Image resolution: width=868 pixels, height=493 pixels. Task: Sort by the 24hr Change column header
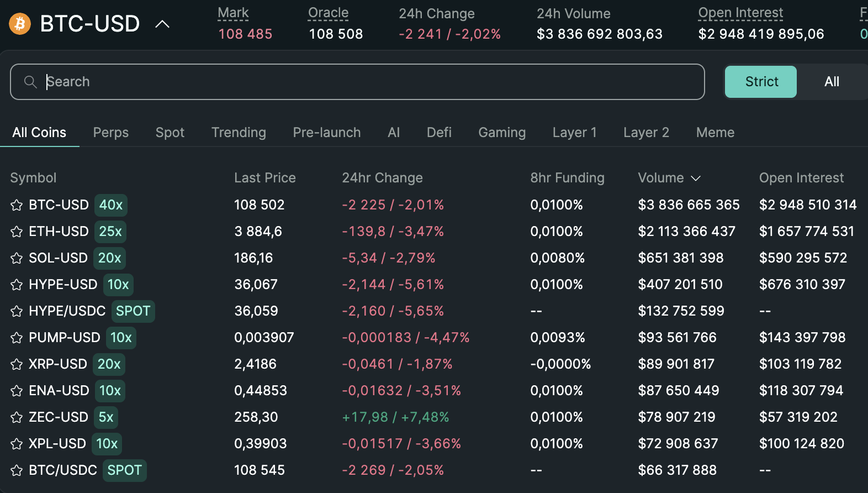[x=382, y=178]
